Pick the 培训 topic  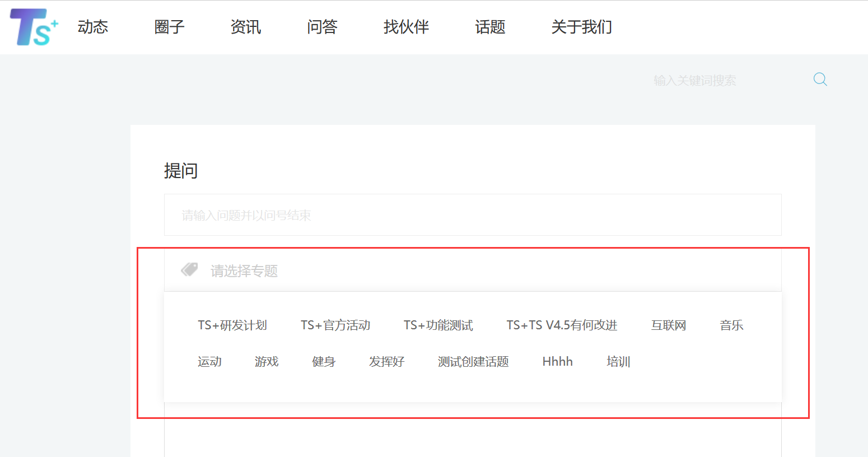(618, 362)
